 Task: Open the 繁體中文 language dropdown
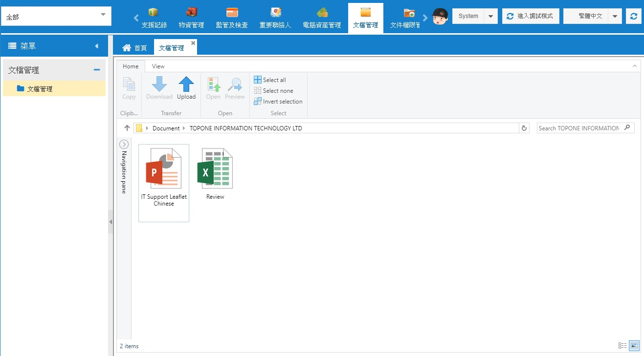pos(615,16)
